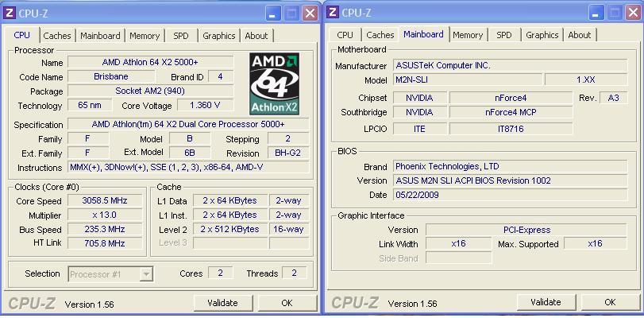Image resolution: width=644 pixels, height=318 pixels.
Task: Open the Caches tab in the right window
Action: [x=380, y=35]
